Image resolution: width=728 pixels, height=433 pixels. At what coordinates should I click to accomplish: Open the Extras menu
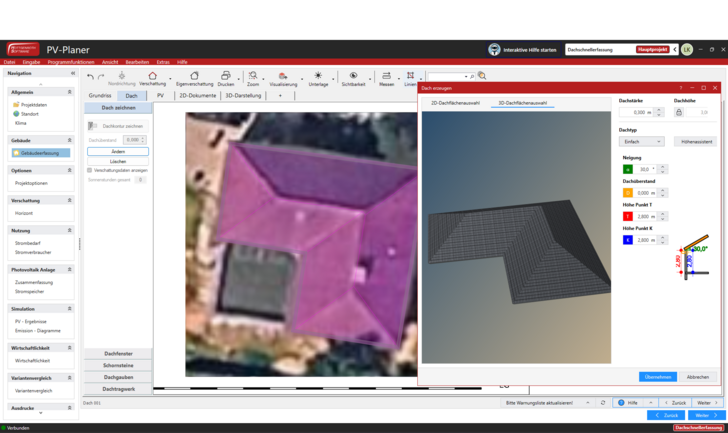(163, 62)
